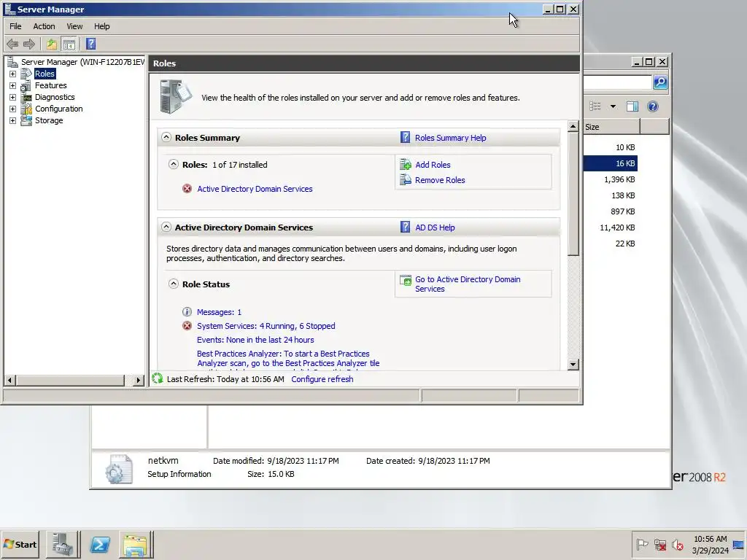747x560 pixels.
Task: Collapse the Active Directory Domain Services section
Action: pyautogui.click(x=166, y=227)
